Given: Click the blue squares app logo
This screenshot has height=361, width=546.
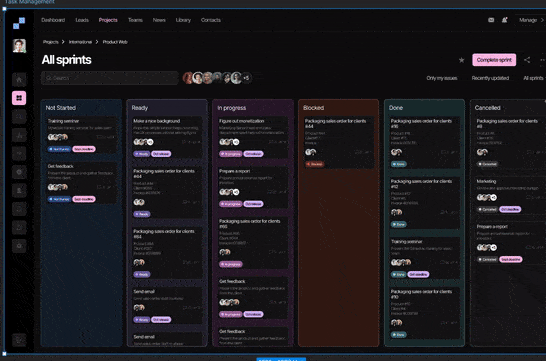Looking at the screenshot, I should (x=19, y=23).
